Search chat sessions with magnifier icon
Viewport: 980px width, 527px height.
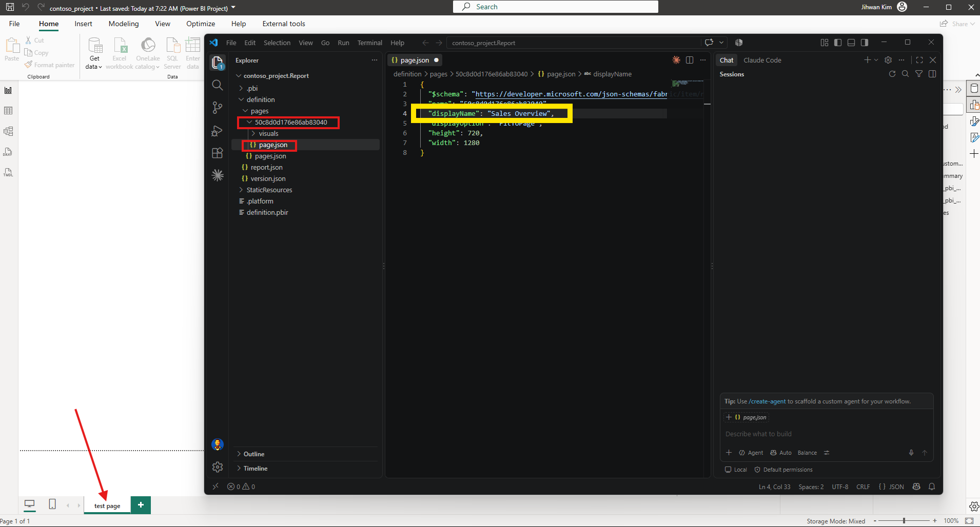906,74
